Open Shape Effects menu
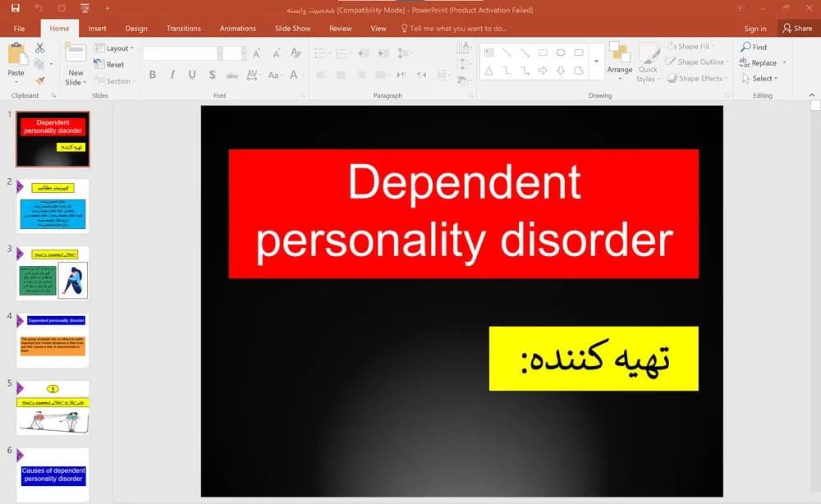This screenshot has height=504, width=821. coord(697,79)
